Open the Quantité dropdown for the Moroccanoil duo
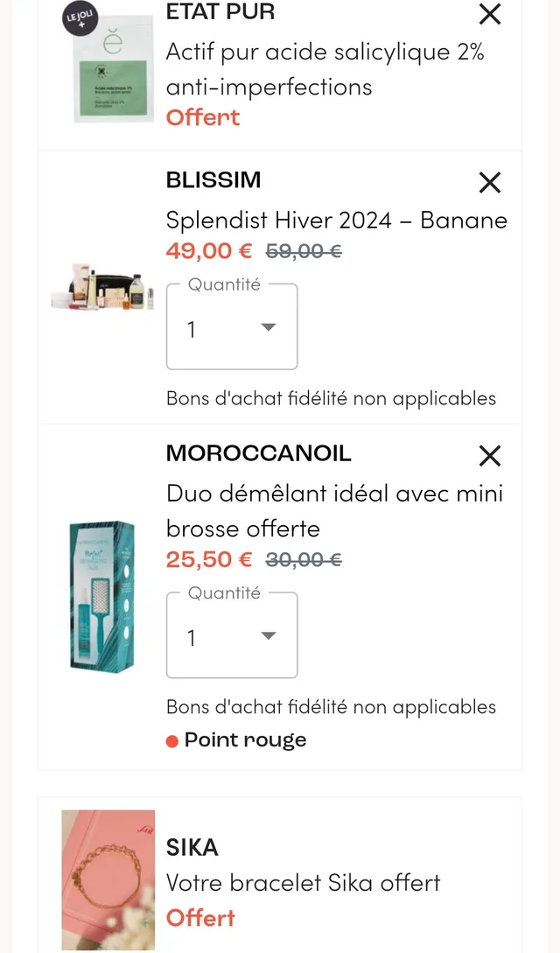560x953 pixels. click(231, 635)
